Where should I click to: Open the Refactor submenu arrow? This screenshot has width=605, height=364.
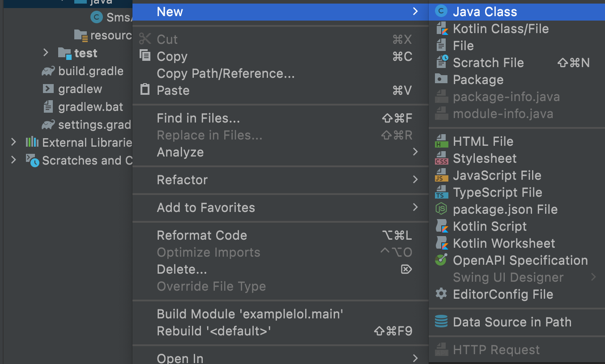[x=415, y=180]
